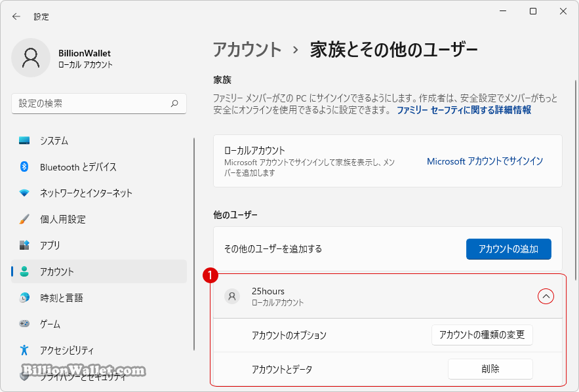Screen dimensions: 579x392
Task: Click the 個人用設定 paintbrush icon
Action: tap(24, 219)
